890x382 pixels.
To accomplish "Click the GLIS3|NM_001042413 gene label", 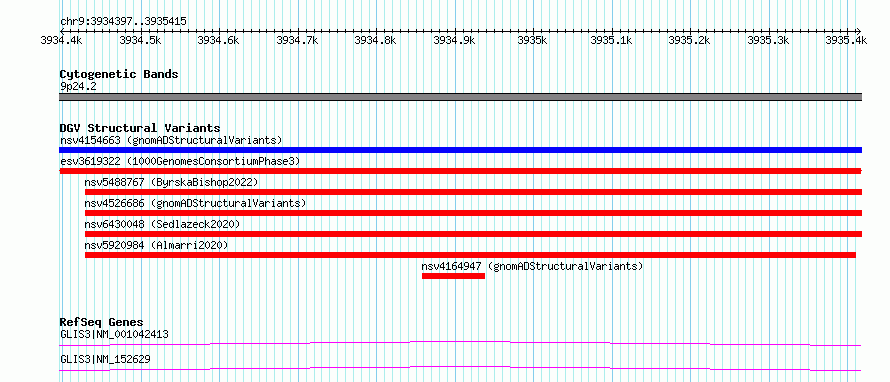I will [114, 334].
